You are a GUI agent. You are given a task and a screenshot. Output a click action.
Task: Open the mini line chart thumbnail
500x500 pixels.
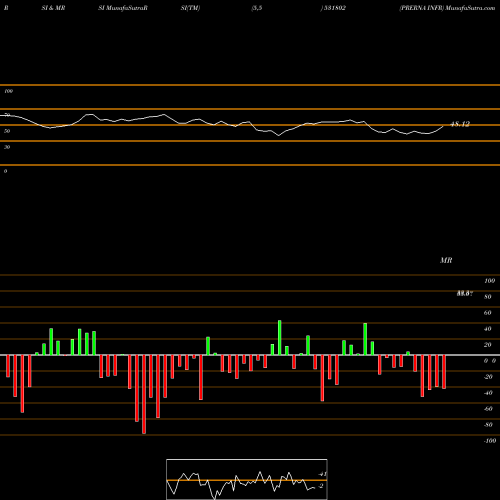pos(247,479)
